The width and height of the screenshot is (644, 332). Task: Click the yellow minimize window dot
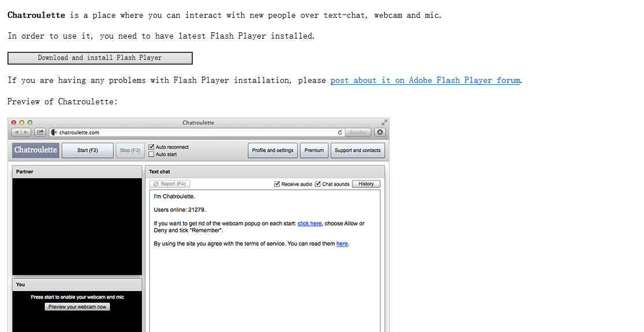tap(22, 122)
